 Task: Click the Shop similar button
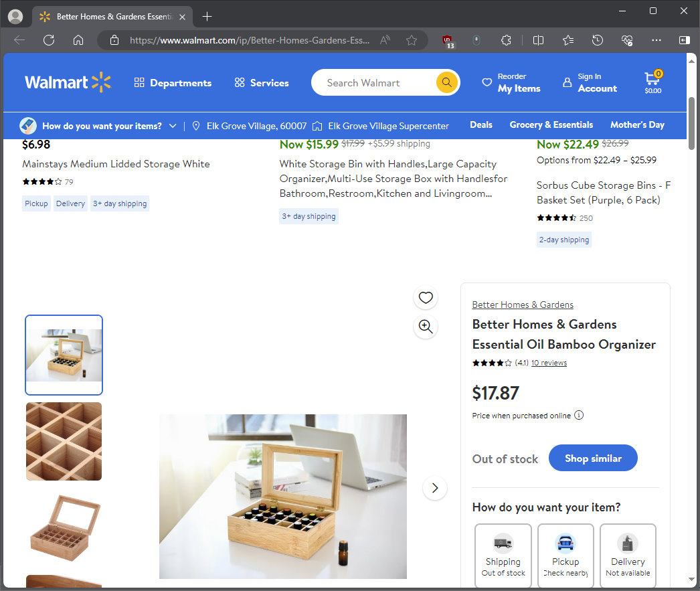(593, 458)
